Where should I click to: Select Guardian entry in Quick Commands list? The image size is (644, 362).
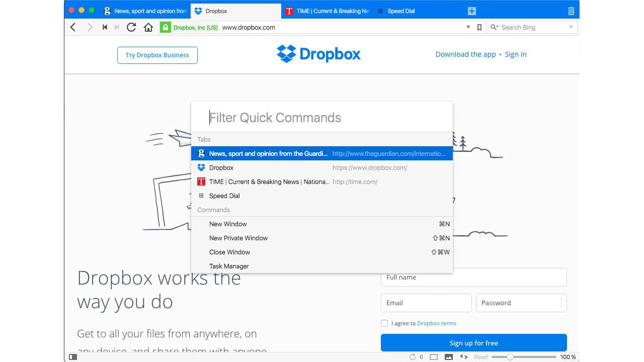[x=322, y=153]
